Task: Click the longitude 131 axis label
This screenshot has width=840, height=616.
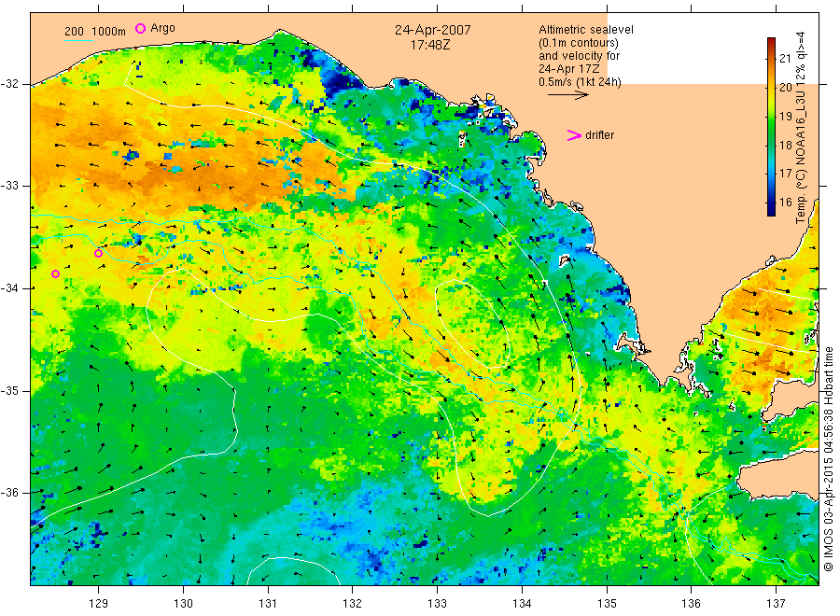Action: [268, 604]
